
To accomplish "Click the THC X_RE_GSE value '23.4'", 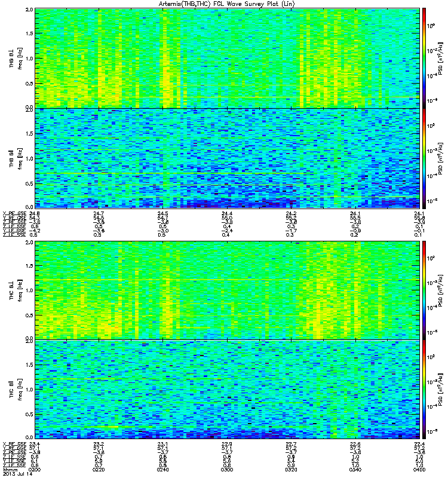I will point(35,444).
